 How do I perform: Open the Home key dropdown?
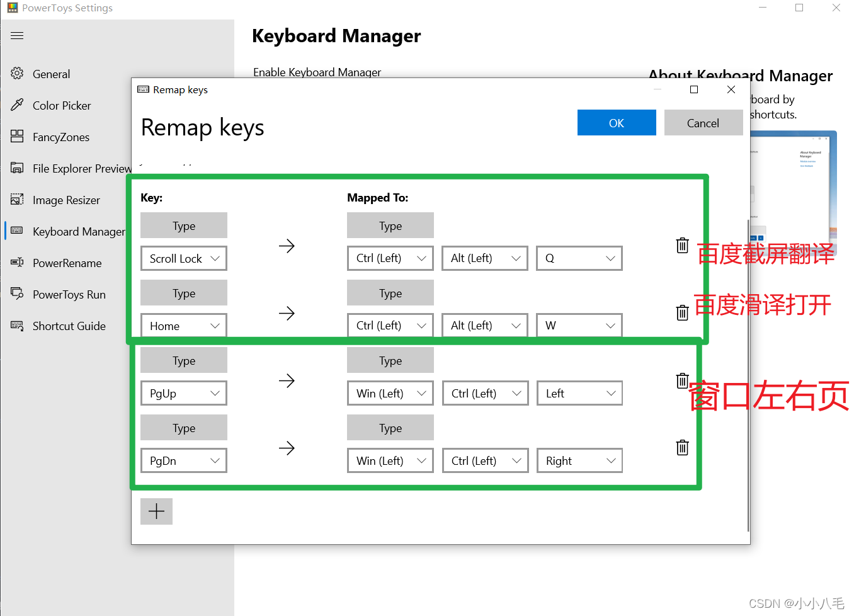pos(183,326)
